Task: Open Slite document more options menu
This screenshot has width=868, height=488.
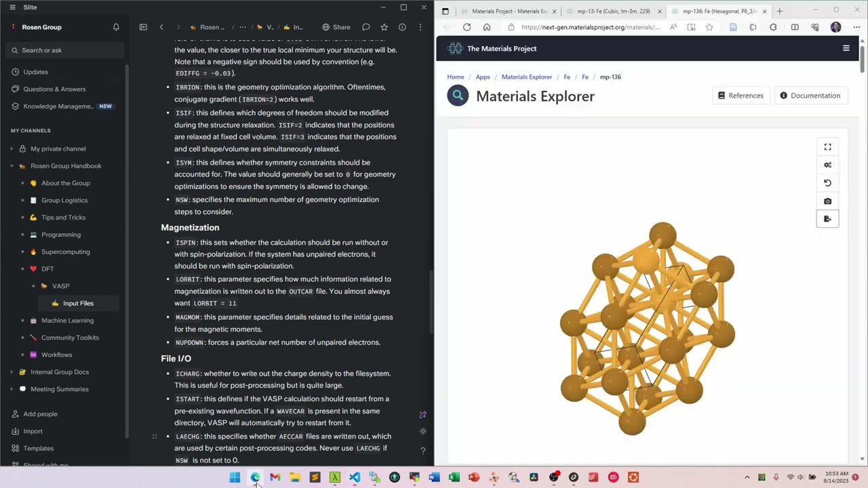Action: pos(420,27)
